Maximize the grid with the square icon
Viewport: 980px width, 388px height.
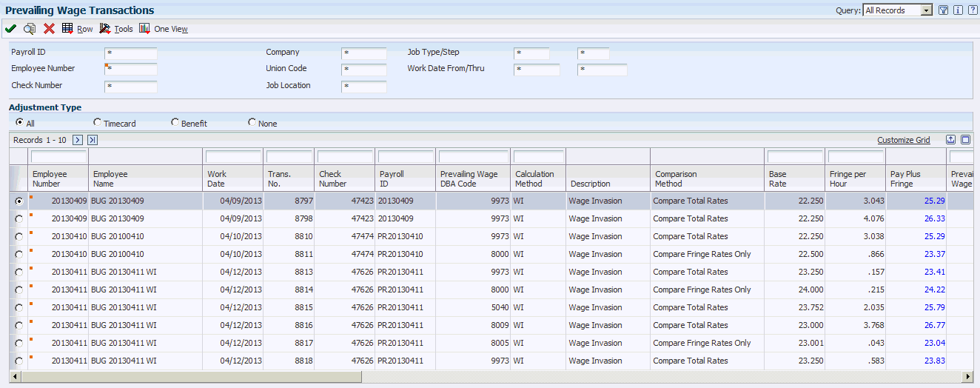click(x=965, y=139)
